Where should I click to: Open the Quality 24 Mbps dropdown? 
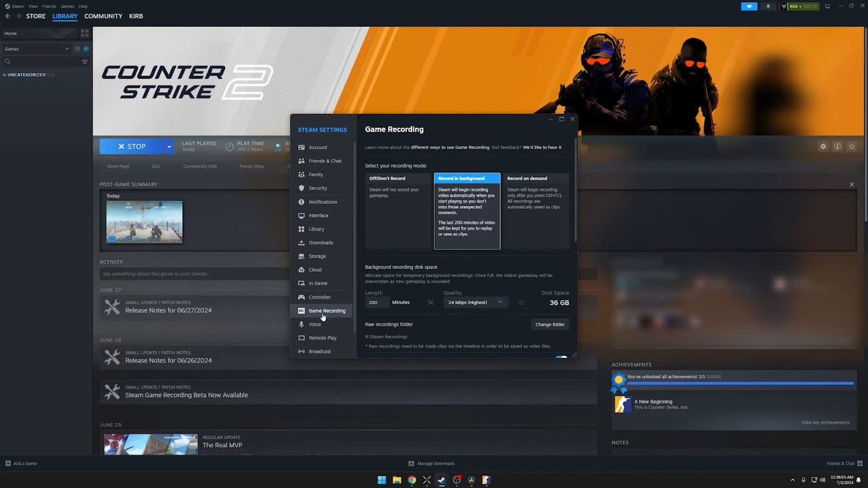[476, 303]
